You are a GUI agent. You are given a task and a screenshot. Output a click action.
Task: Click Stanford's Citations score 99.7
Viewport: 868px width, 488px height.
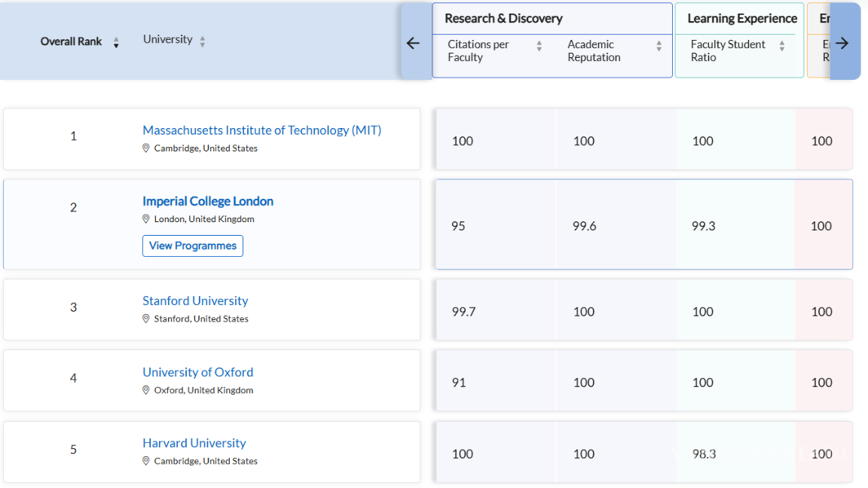pos(463,312)
